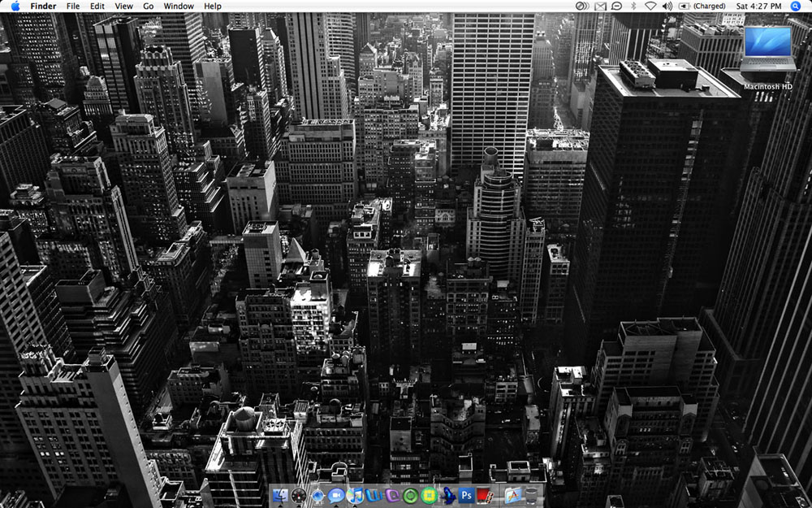Screen dimensions: 812x508
Task: Open the iChat status bubble icon
Action: 617,7
